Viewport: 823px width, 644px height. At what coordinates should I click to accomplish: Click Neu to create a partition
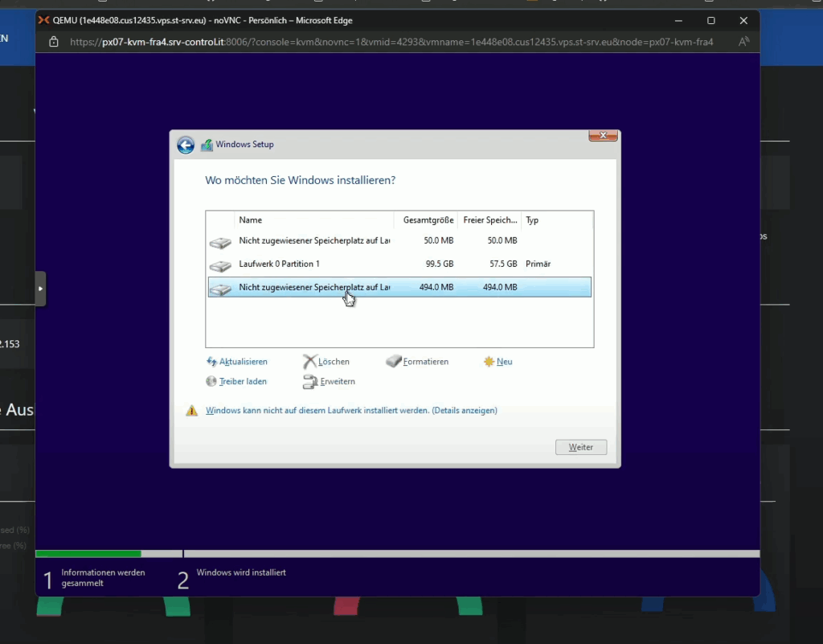504,362
